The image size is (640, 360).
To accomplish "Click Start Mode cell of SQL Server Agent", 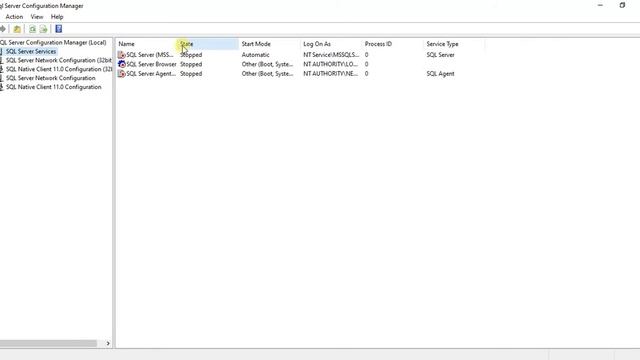I will pyautogui.click(x=267, y=74).
